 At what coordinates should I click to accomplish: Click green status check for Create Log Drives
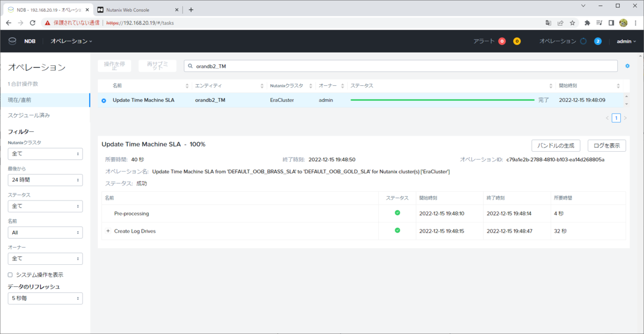397,231
